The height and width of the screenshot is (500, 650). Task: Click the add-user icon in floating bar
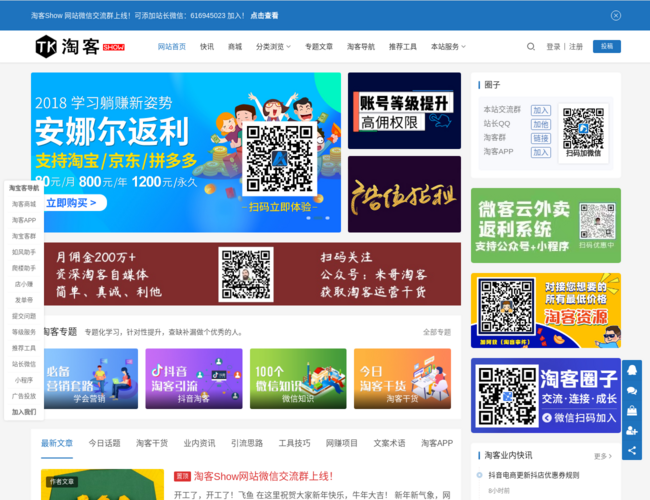coord(632,431)
